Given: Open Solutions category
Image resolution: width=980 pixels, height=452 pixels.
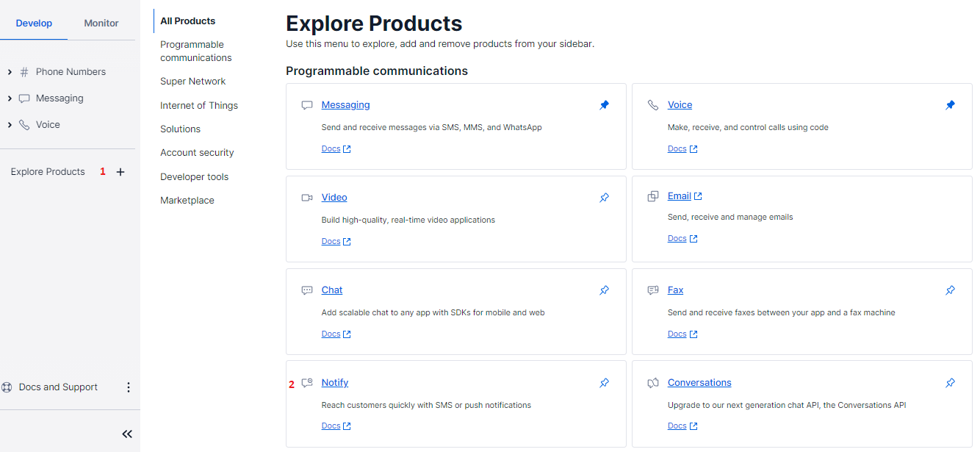Looking at the screenshot, I should click(x=181, y=129).
